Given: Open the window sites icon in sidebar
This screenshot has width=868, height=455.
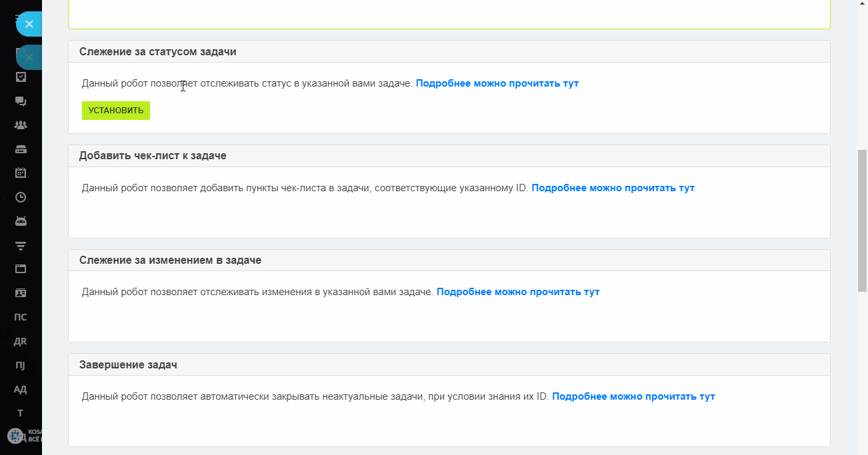Looking at the screenshot, I should [21, 269].
